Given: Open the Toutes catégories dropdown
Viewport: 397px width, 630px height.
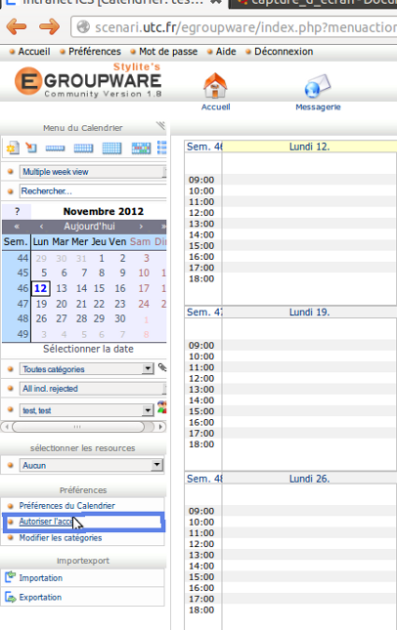Looking at the screenshot, I should click(86, 369).
